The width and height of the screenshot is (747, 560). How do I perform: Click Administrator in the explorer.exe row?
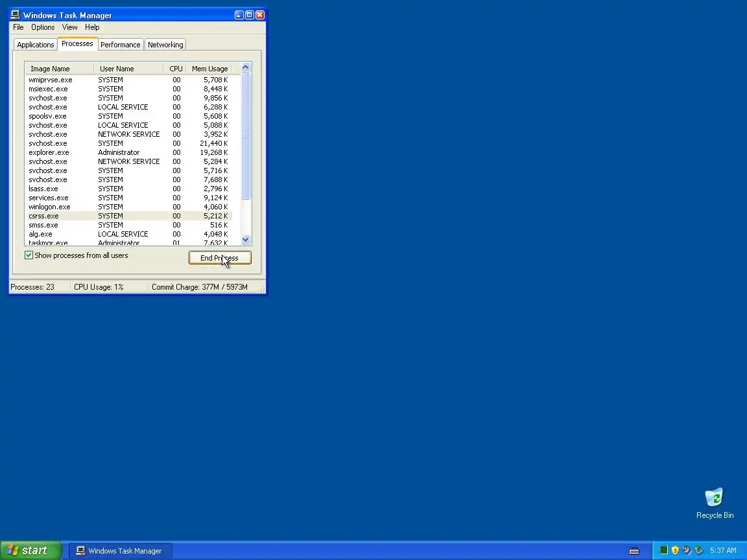click(x=119, y=152)
